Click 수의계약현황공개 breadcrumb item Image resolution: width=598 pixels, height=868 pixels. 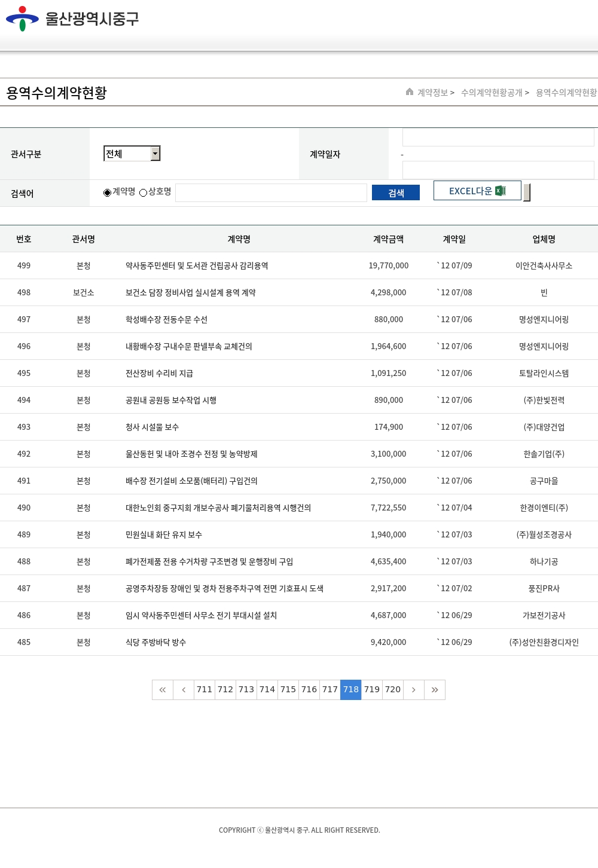(492, 93)
